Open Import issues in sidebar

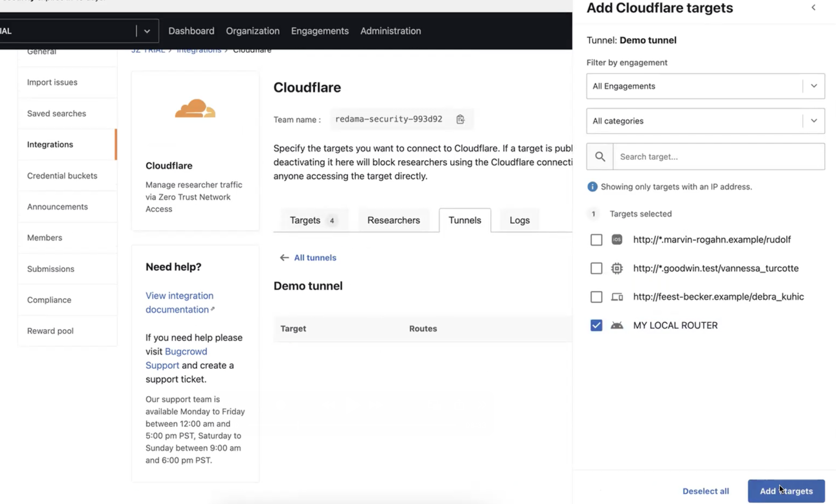point(67,82)
